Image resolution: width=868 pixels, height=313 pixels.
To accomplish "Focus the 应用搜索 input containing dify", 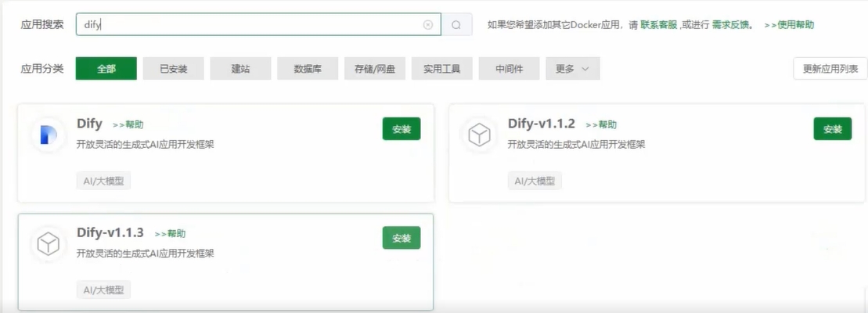I will pyautogui.click(x=258, y=25).
